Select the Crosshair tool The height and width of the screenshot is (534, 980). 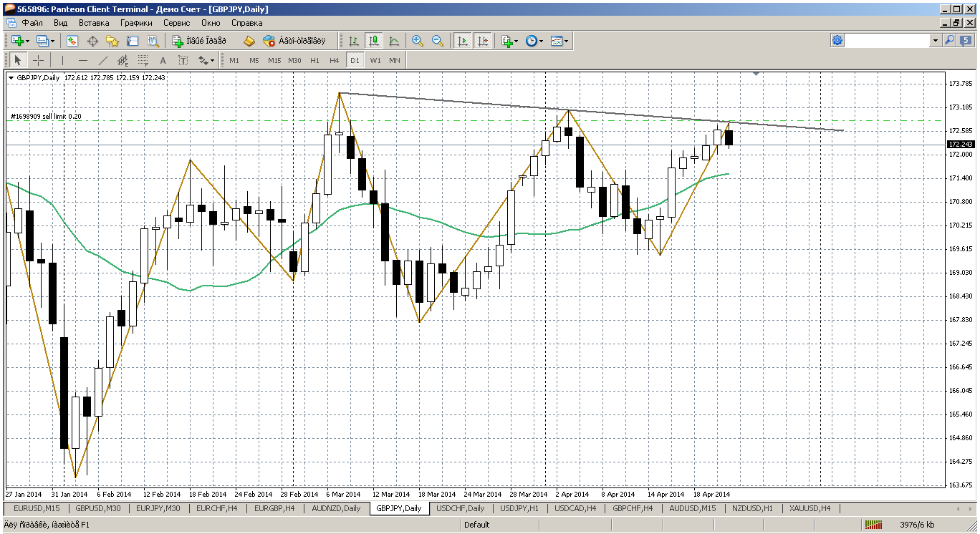tap(38, 60)
